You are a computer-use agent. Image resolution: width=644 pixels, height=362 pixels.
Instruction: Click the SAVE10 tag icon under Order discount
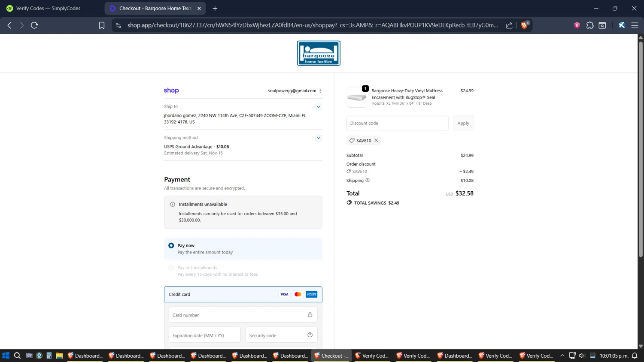(x=349, y=171)
